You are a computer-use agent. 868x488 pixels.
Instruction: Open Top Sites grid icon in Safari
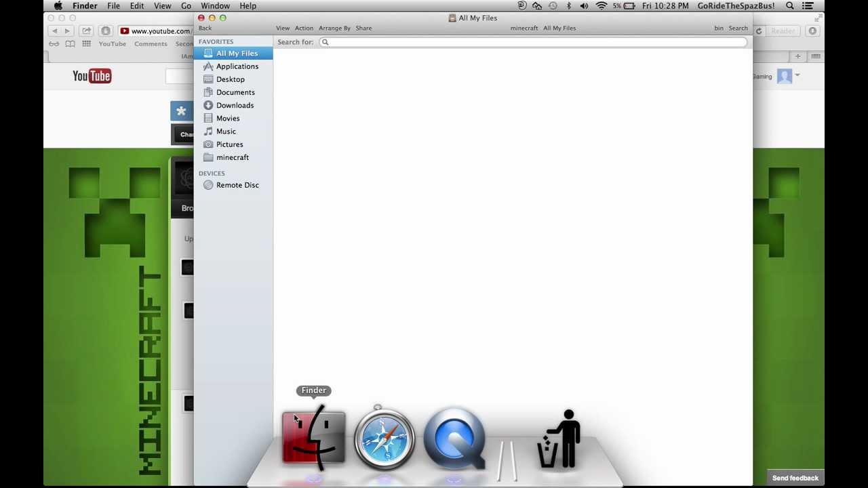click(x=86, y=44)
